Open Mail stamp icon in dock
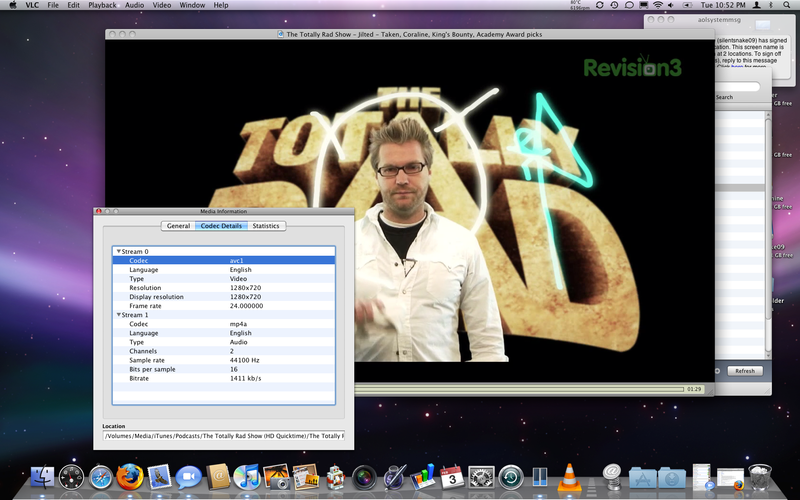This screenshot has width=800, height=500. coord(159,477)
